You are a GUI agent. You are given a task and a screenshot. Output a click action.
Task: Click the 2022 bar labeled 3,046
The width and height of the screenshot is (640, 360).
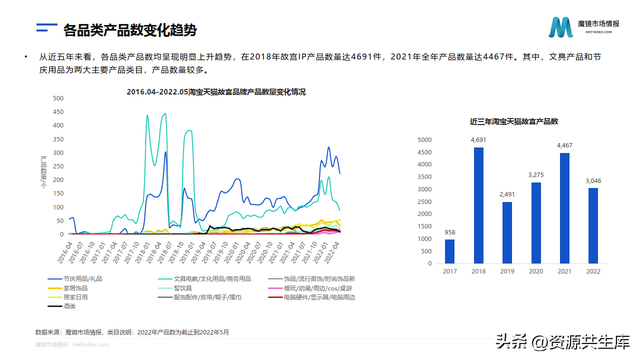tap(593, 226)
